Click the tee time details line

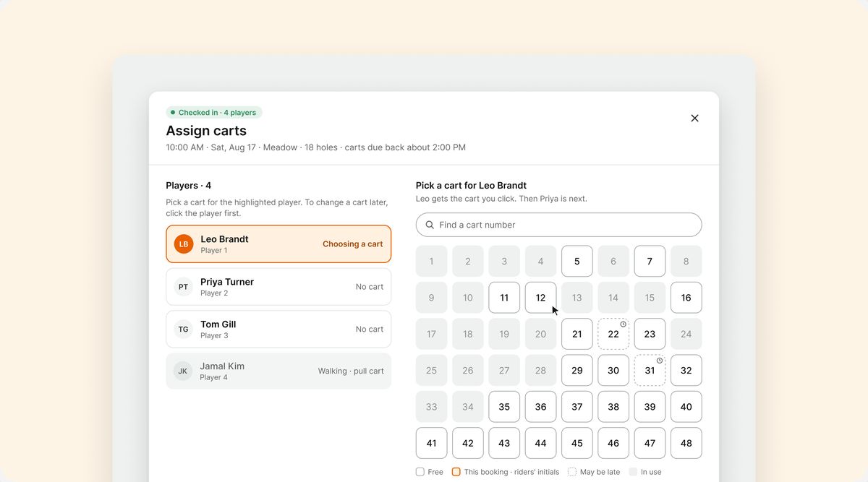coord(316,147)
